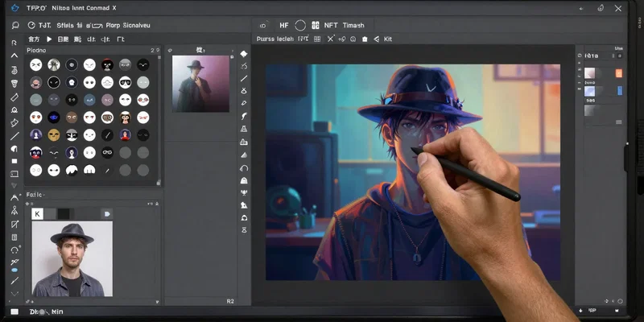The width and height of the screenshot is (644, 322).
Task: Select the diamond tool atop the middle toolbar
Action: click(244, 54)
